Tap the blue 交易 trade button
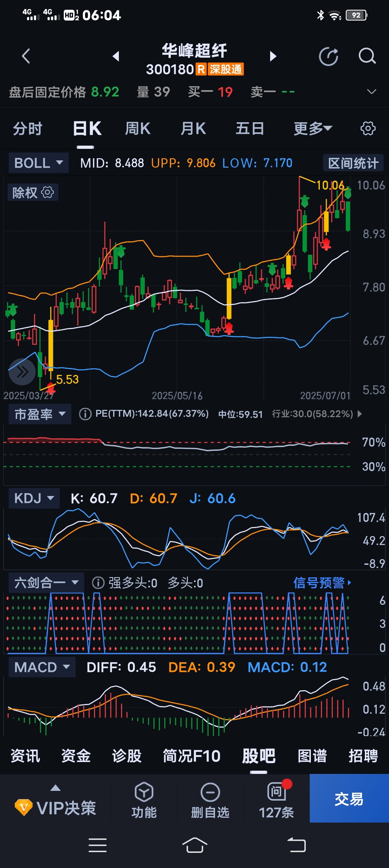This screenshot has width=389, height=868. (x=349, y=798)
